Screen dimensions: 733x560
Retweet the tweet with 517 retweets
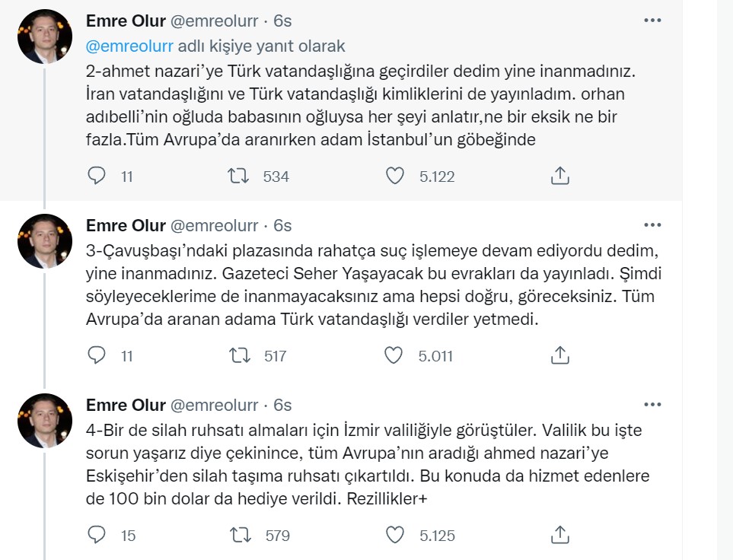point(239,356)
